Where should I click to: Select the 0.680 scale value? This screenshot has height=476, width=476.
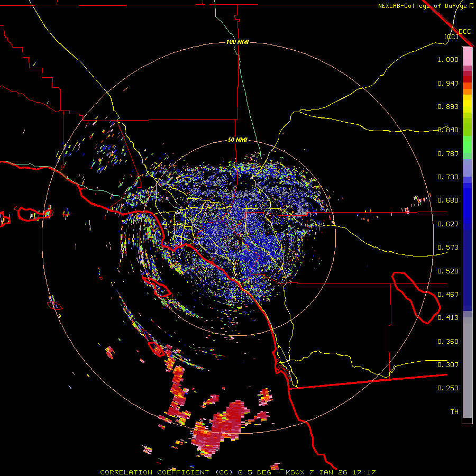click(x=448, y=200)
